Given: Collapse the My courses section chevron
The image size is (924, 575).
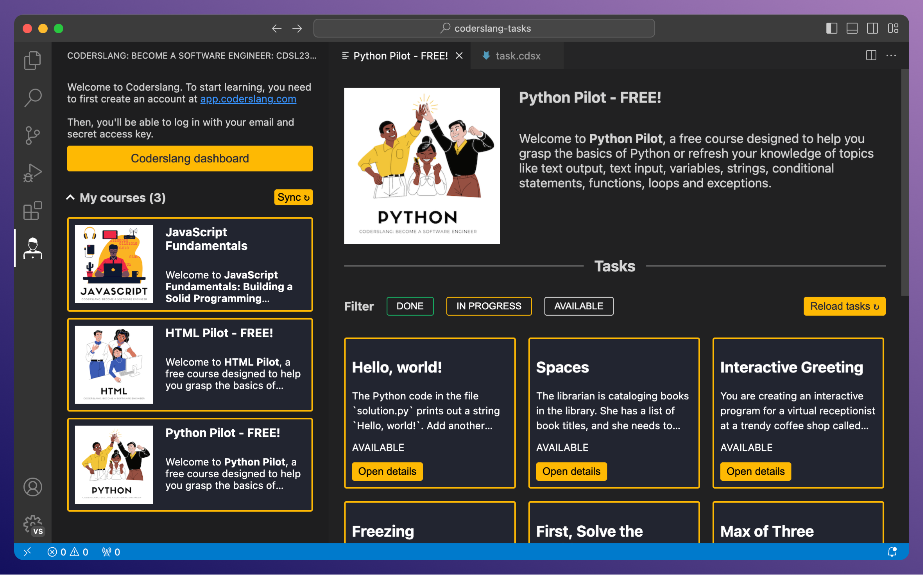Looking at the screenshot, I should click(70, 198).
